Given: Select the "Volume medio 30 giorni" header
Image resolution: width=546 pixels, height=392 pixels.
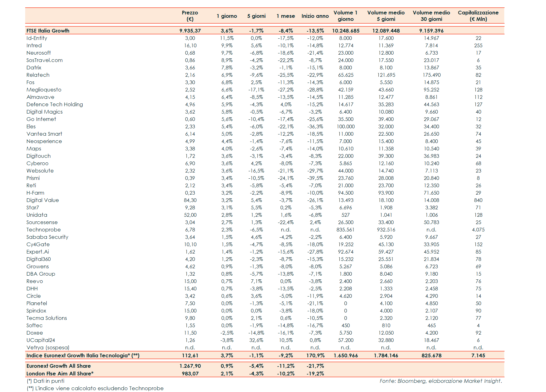Looking at the screenshot, I should coord(431,16).
